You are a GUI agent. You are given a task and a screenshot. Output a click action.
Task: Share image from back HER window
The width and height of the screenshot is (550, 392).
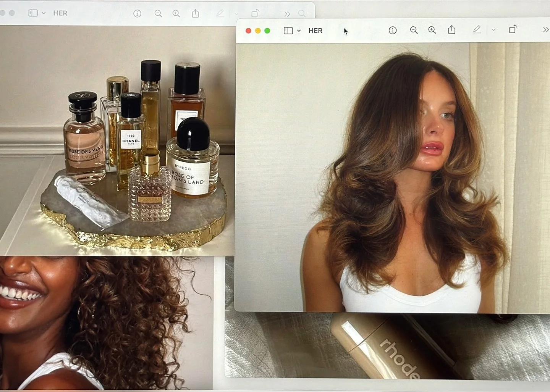click(x=196, y=13)
